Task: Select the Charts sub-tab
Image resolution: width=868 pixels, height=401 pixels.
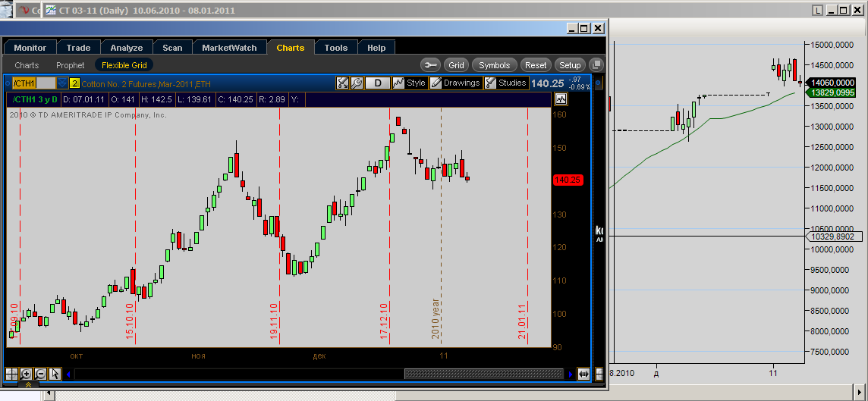Action: click(27, 65)
